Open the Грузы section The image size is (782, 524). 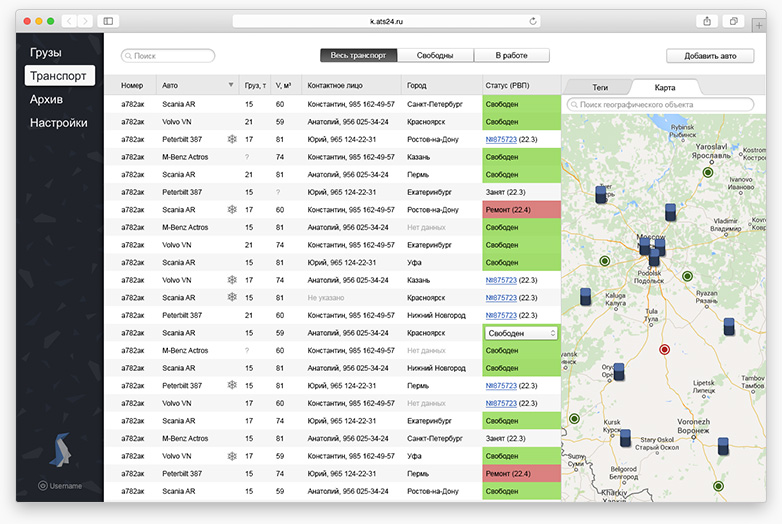point(46,52)
